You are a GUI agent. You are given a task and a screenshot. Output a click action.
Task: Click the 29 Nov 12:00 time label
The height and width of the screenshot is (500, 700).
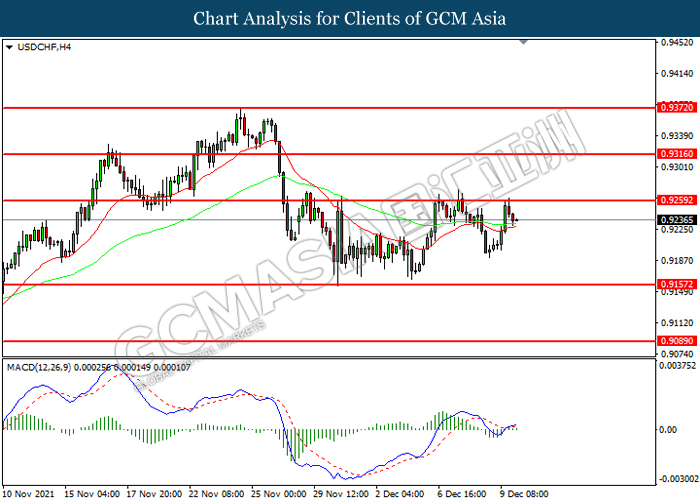click(341, 494)
